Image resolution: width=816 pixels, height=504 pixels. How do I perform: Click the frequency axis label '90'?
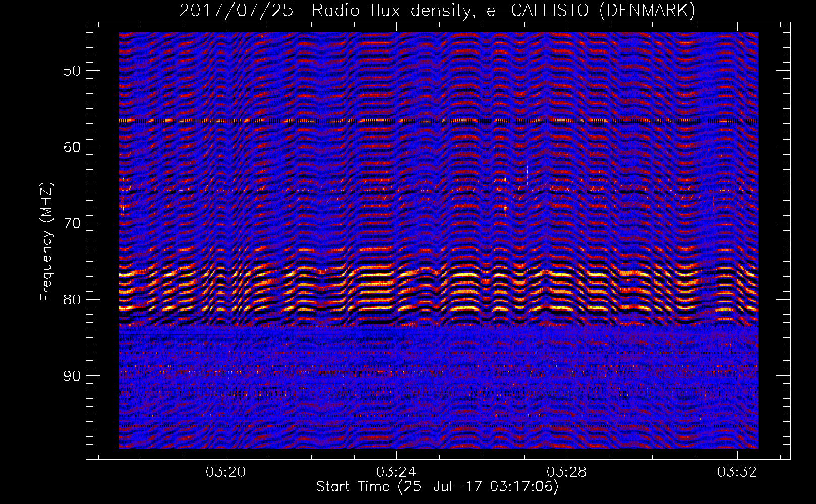[x=72, y=376]
